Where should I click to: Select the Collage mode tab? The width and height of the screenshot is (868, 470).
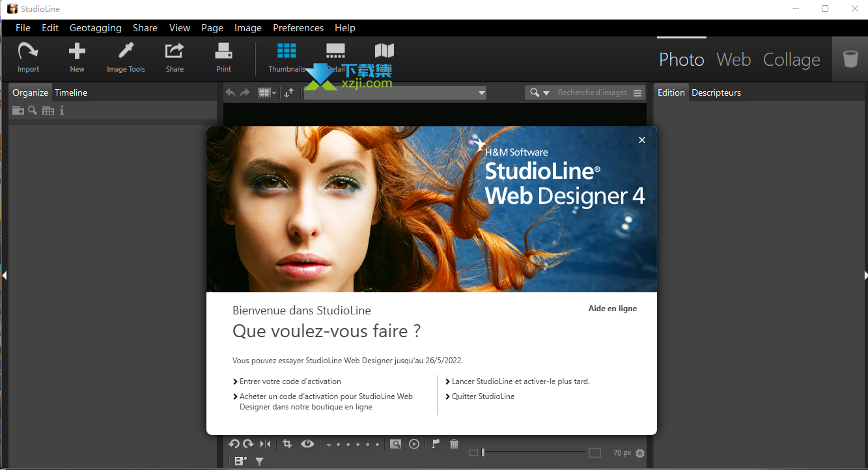(792, 59)
